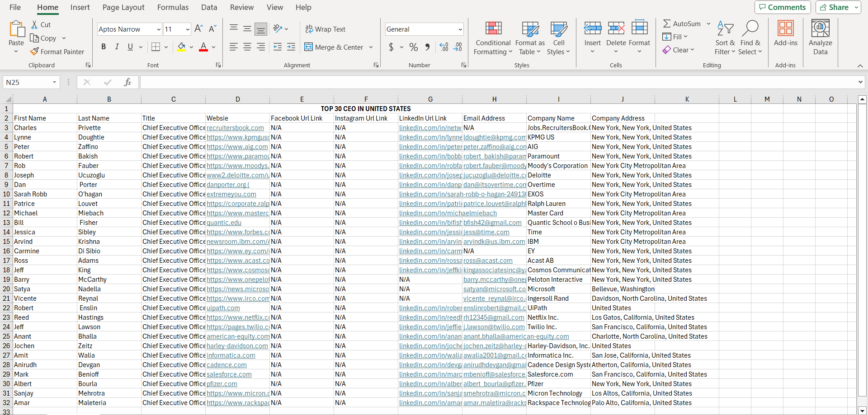Screen dimensions: 868x415
Task: Click the Cut scissors icon
Action: [x=34, y=25]
